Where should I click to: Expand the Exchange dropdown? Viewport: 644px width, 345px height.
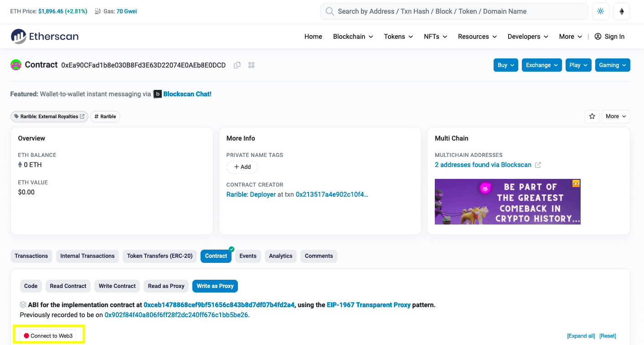click(x=542, y=65)
